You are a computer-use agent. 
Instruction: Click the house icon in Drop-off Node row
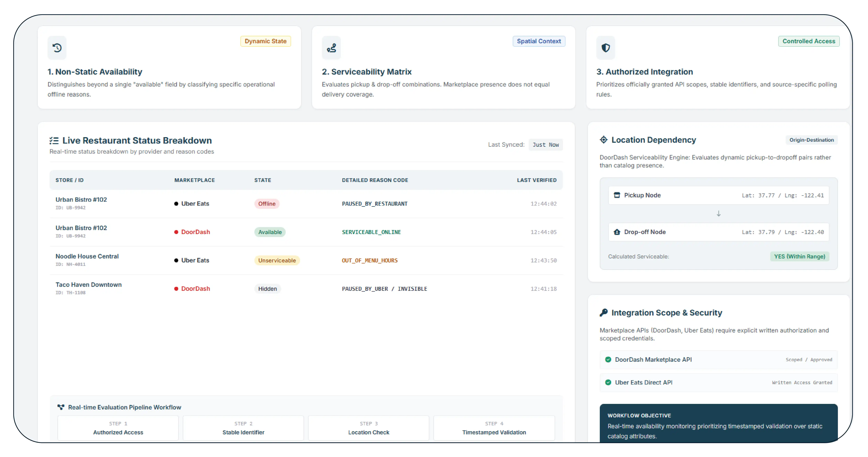617,232
